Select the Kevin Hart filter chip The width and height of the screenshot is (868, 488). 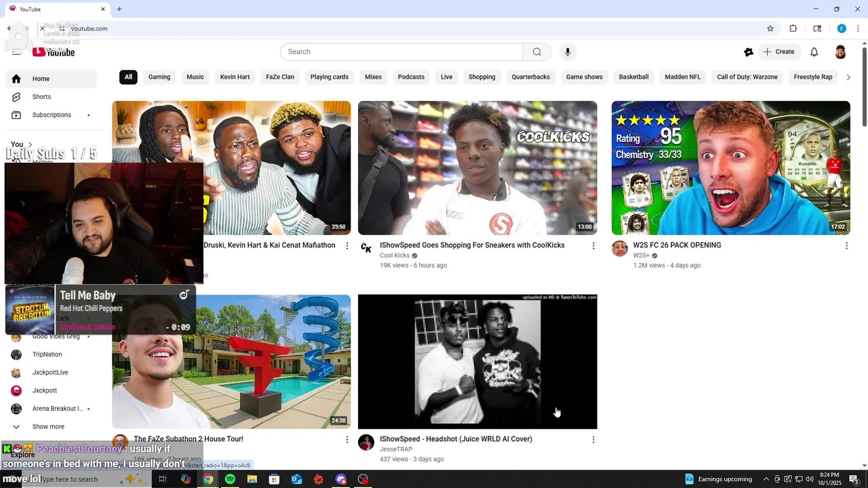coord(235,77)
